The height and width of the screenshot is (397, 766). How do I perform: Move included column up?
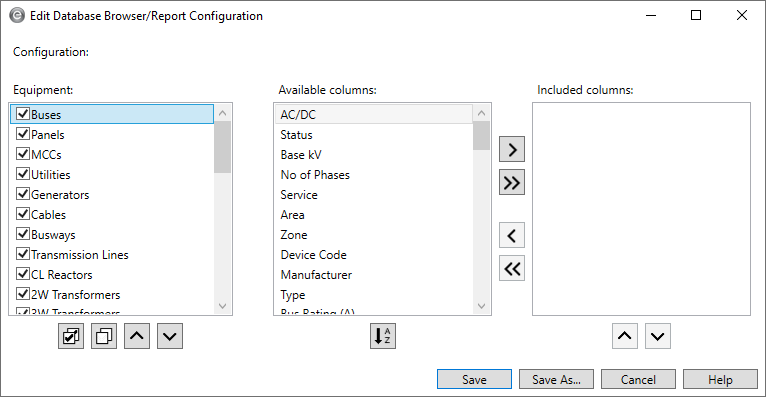(625, 336)
